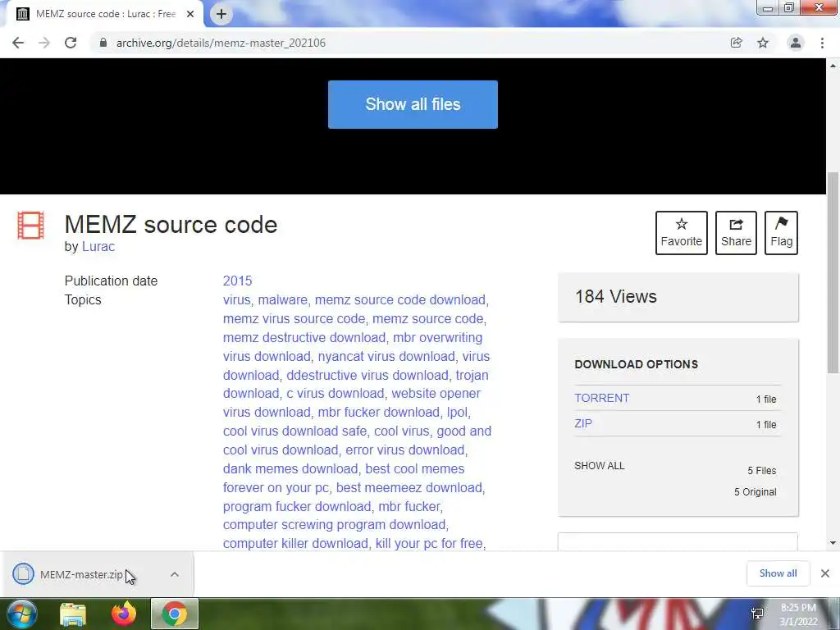Open the Chrome profile avatar
The height and width of the screenshot is (630, 840).
[796, 43]
